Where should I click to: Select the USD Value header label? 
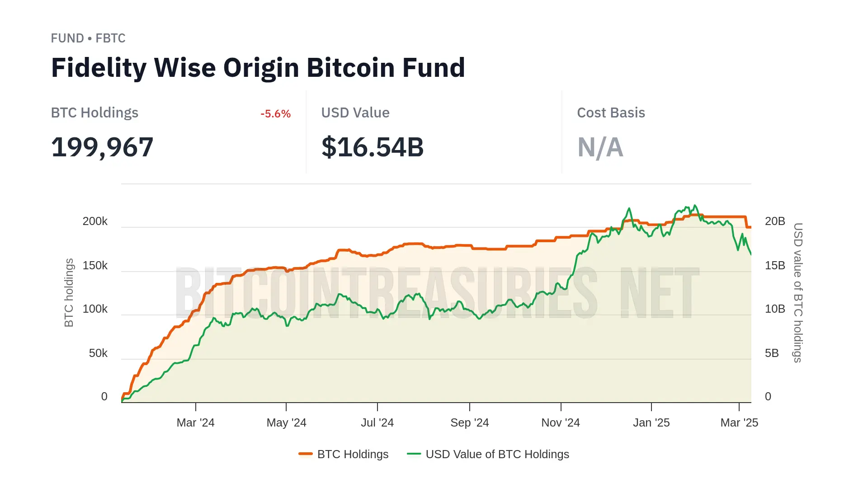[x=355, y=113]
